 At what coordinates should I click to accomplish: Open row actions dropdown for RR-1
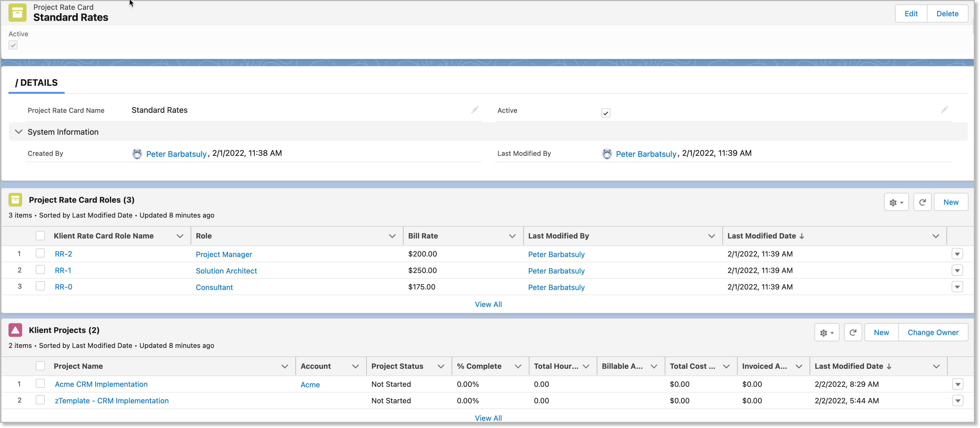pyautogui.click(x=957, y=270)
